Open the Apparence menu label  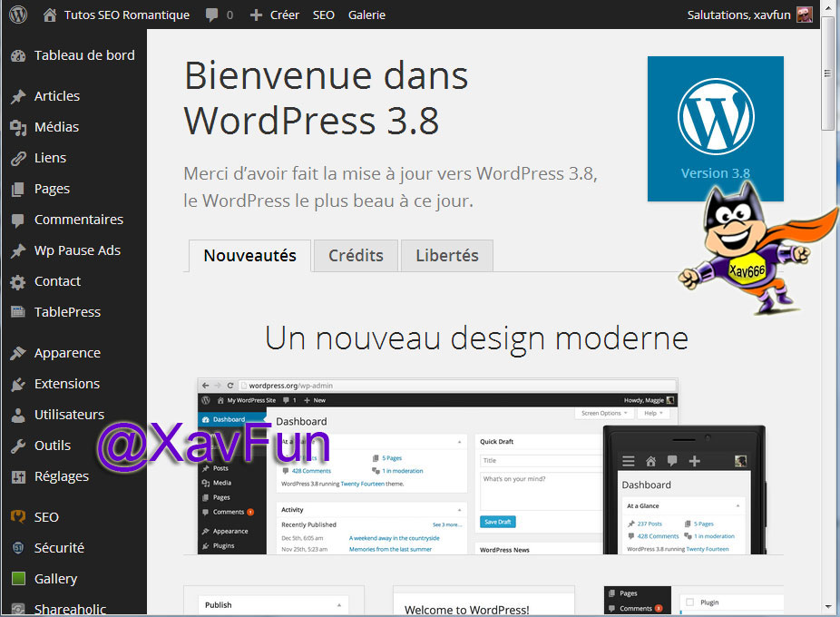pyautogui.click(x=67, y=353)
